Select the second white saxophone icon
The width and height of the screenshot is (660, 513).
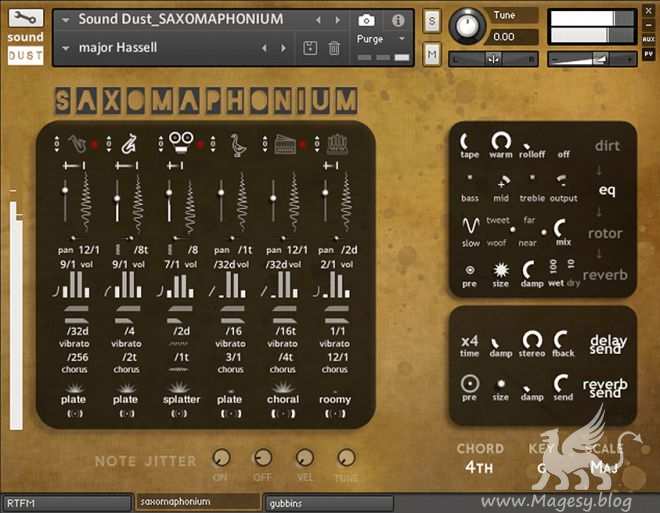tap(129, 144)
